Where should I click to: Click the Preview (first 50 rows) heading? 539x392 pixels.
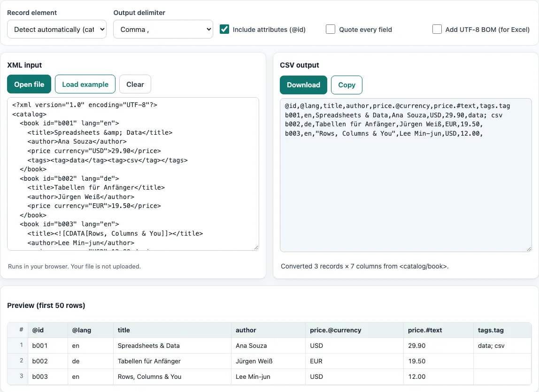pos(46,305)
